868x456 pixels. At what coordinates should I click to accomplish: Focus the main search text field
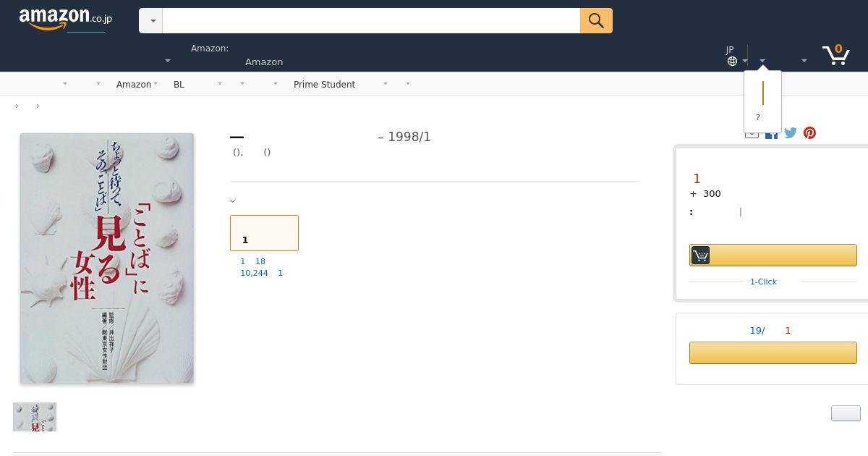click(x=371, y=21)
